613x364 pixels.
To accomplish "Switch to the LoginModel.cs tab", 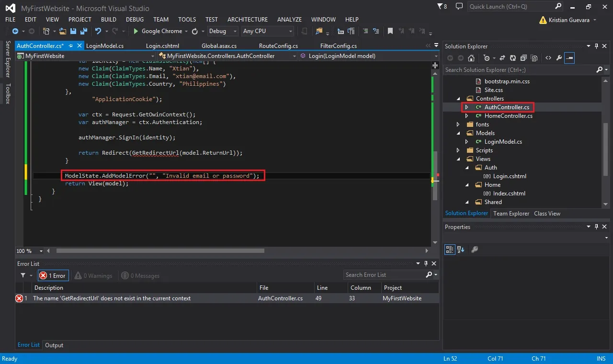I will [x=105, y=46].
